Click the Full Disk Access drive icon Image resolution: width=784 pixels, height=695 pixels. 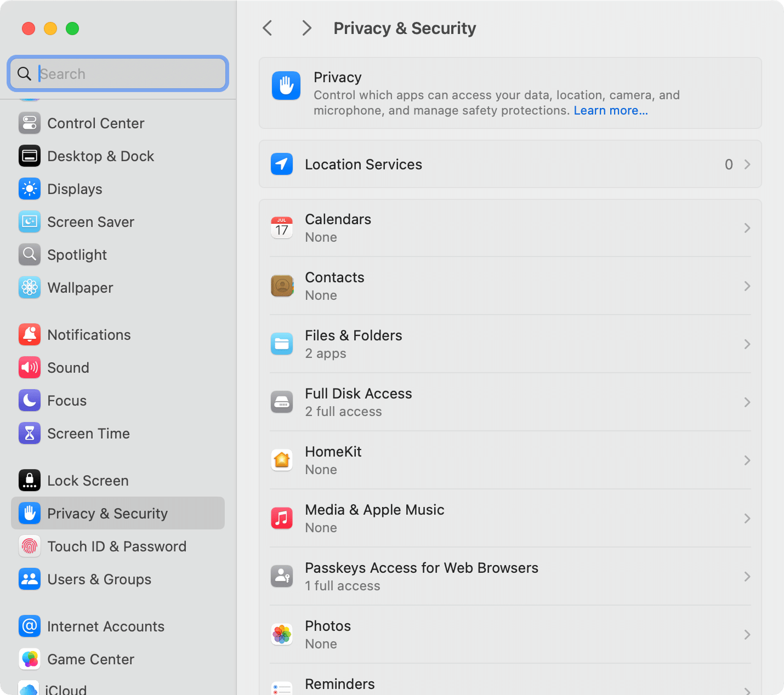282,402
